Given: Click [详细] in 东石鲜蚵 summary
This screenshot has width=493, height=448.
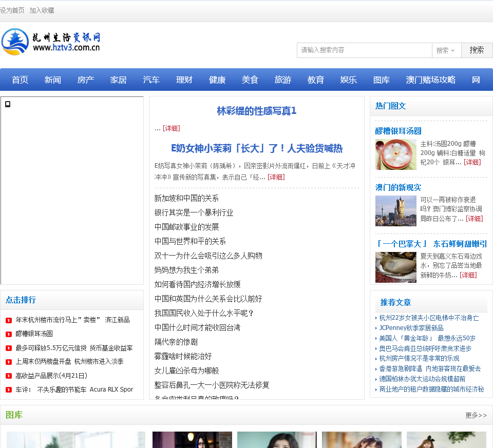Looking at the screenshot, I should [468, 275].
